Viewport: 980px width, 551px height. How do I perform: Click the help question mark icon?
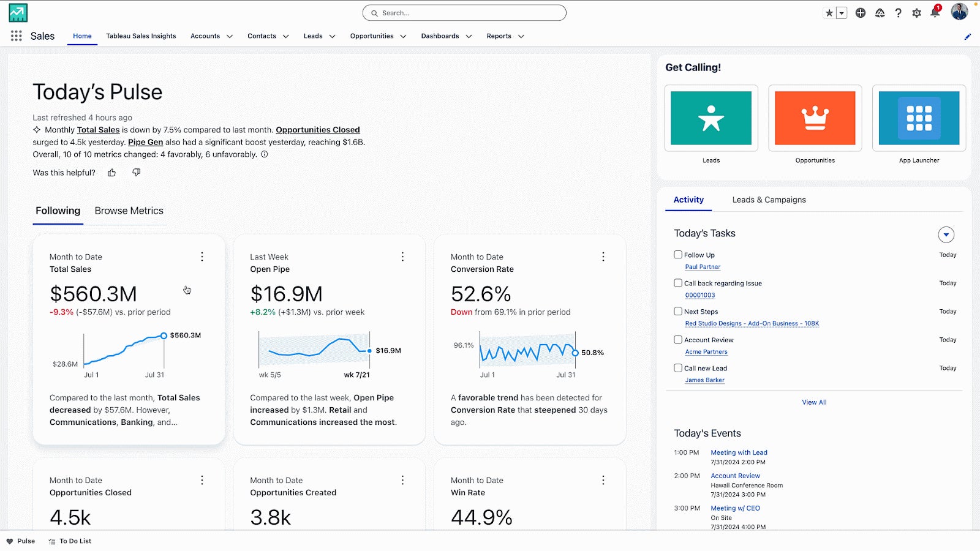pos(898,13)
